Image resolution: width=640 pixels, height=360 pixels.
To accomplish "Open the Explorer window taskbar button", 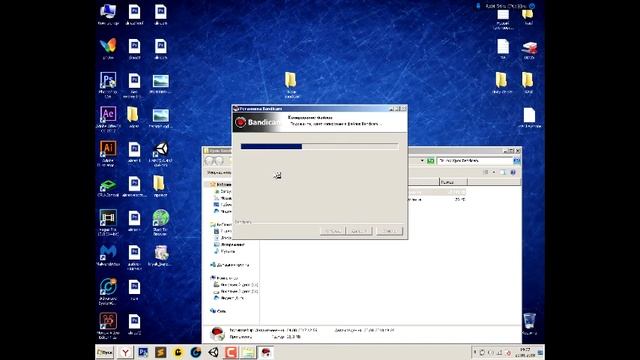I will (x=248, y=352).
